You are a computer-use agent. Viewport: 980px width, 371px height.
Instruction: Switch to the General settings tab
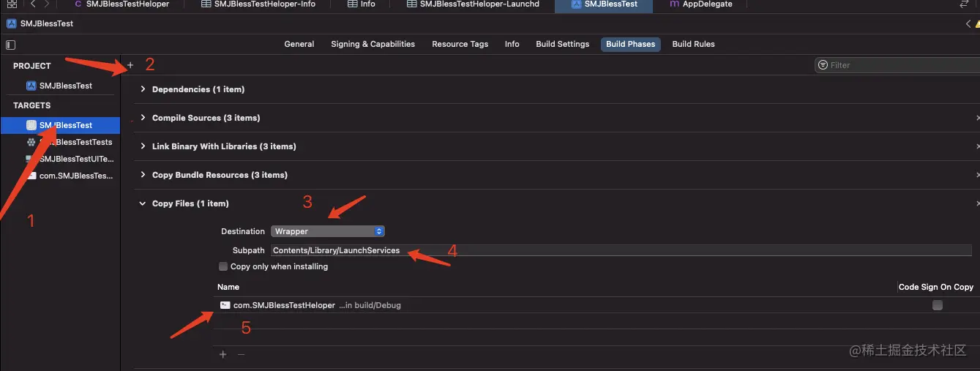click(x=299, y=44)
